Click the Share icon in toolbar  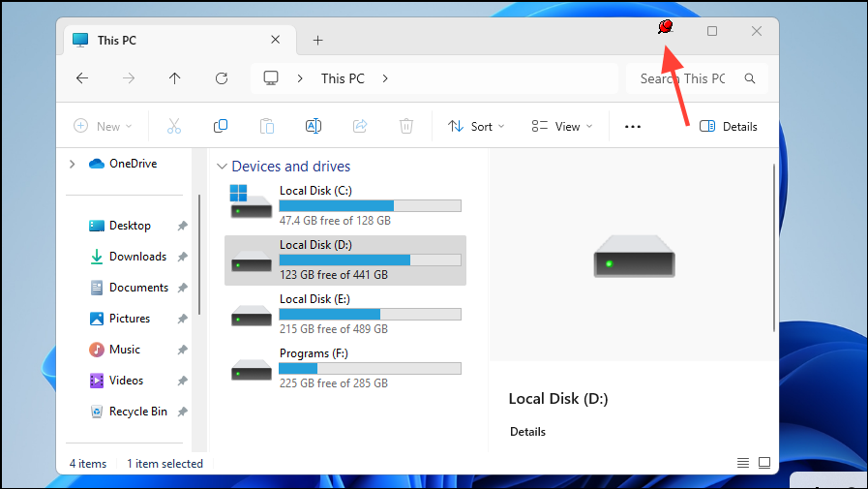360,126
